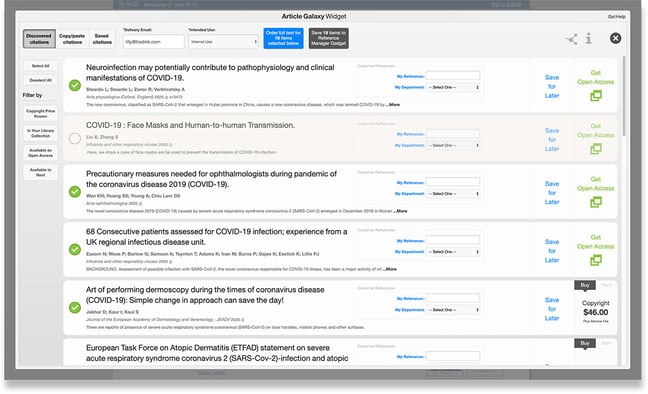Expand Neuroinfection abstract with More link
The width and height of the screenshot is (648, 394).
(393, 105)
